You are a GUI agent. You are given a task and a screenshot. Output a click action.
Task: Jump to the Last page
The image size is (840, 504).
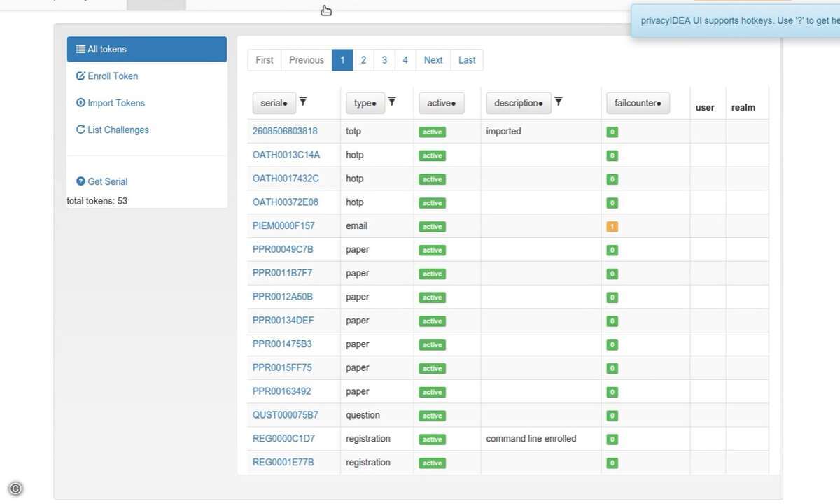[467, 60]
